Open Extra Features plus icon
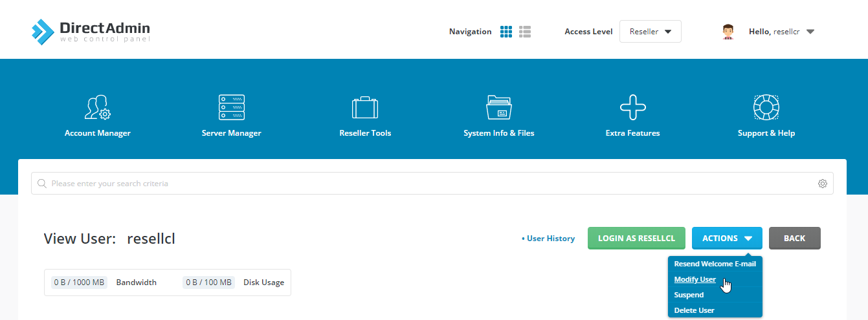868x320 pixels. point(633,107)
